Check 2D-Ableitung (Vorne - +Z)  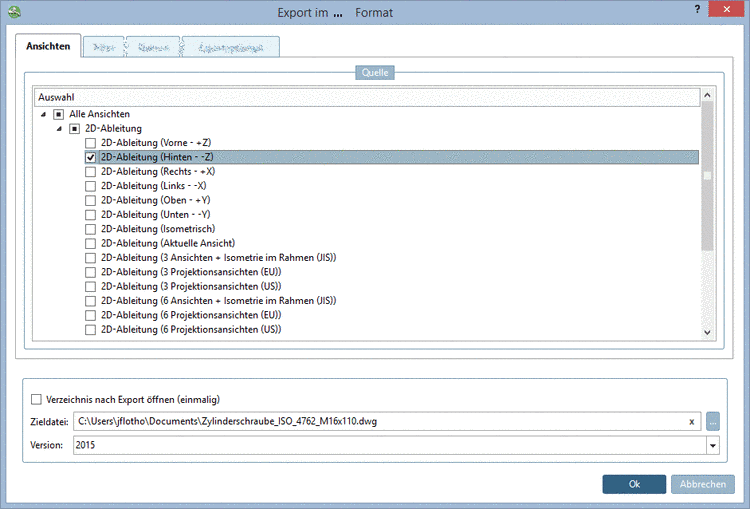coord(90,143)
